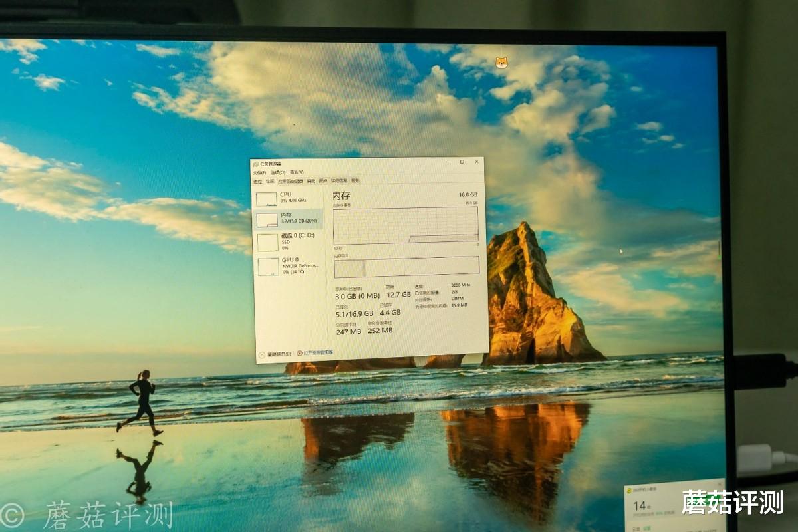Maximize the Task Manager window

click(462, 162)
